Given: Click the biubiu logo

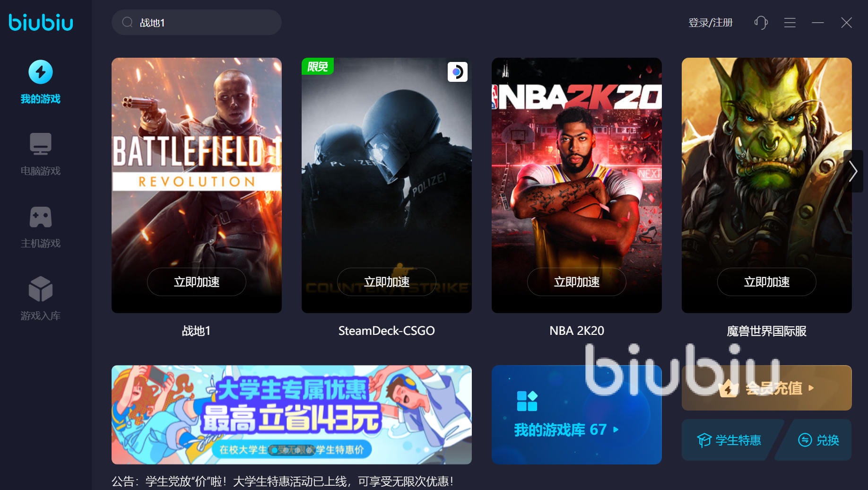Looking at the screenshot, I should [41, 22].
